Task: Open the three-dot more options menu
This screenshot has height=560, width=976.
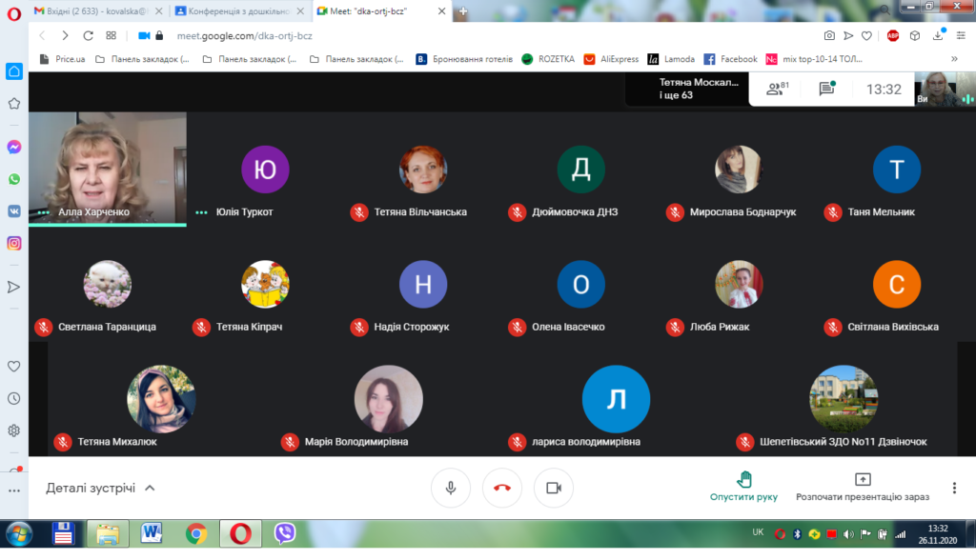Action: (954, 488)
